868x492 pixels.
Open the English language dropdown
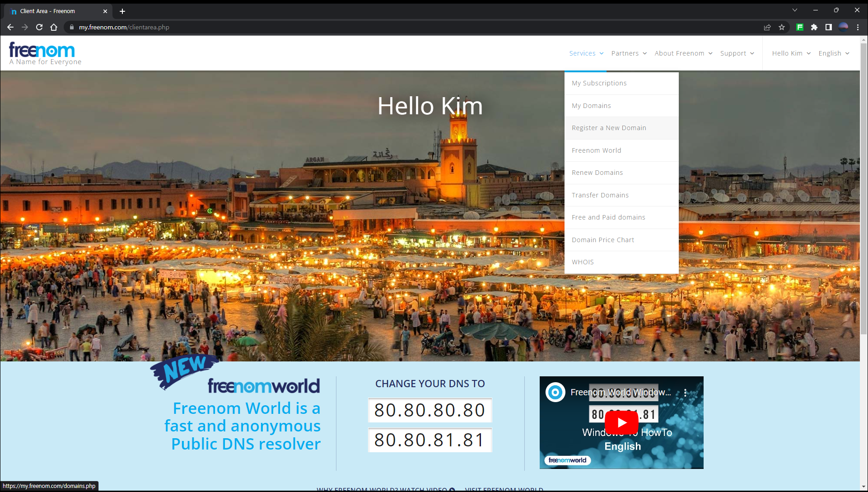(x=833, y=53)
